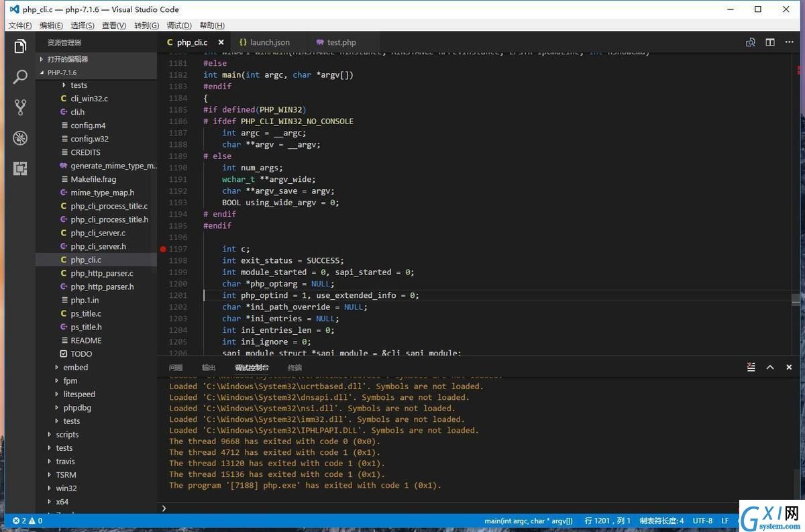Image resolution: width=805 pixels, height=532 pixels.
Task: Open the Debug view in activity bar
Action: point(20,138)
